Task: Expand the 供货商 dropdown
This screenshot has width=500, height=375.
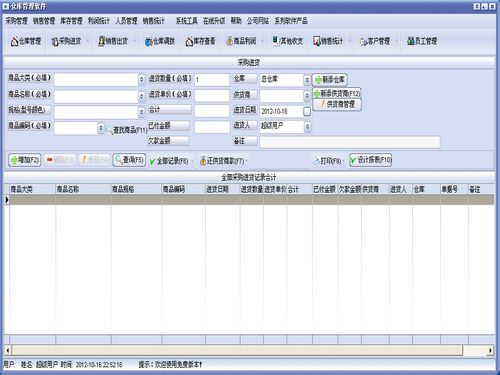Action: (x=307, y=96)
